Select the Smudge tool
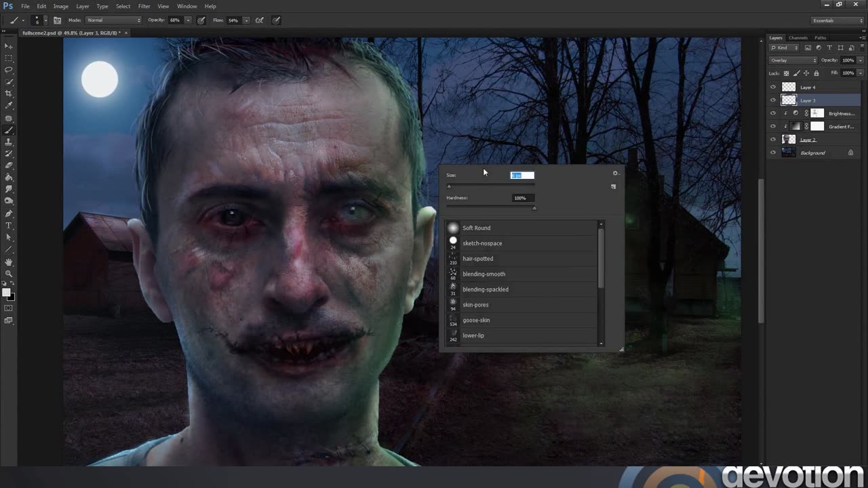The height and width of the screenshot is (488, 868). click(x=9, y=189)
